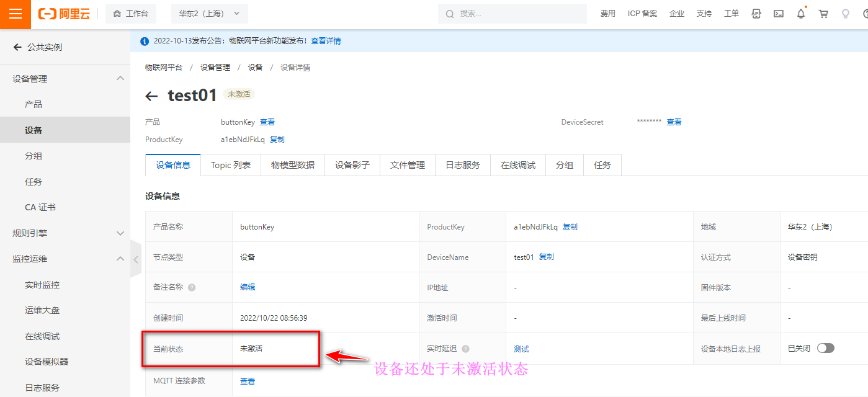Open the 华东2(上海) region dropdown
This screenshot has height=397, width=868.
coord(209,14)
